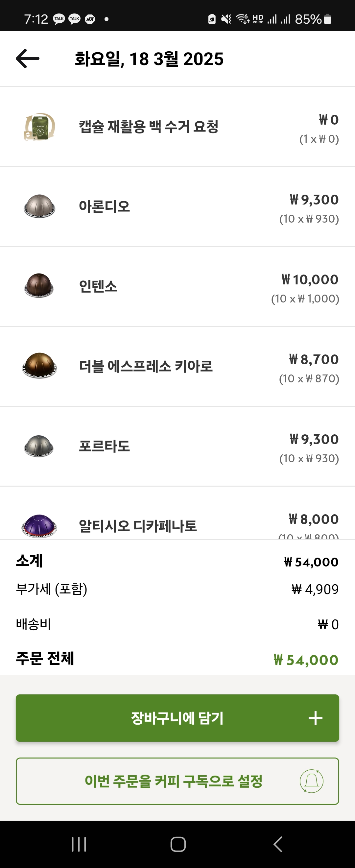Screen dimensions: 355x868
Task: Tap the 인텐소 capsule image
Action: pyautogui.click(x=39, y=286)
